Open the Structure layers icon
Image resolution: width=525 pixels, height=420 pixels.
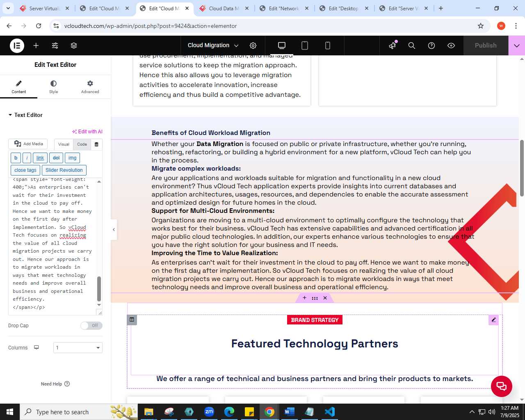click(74, 46)
